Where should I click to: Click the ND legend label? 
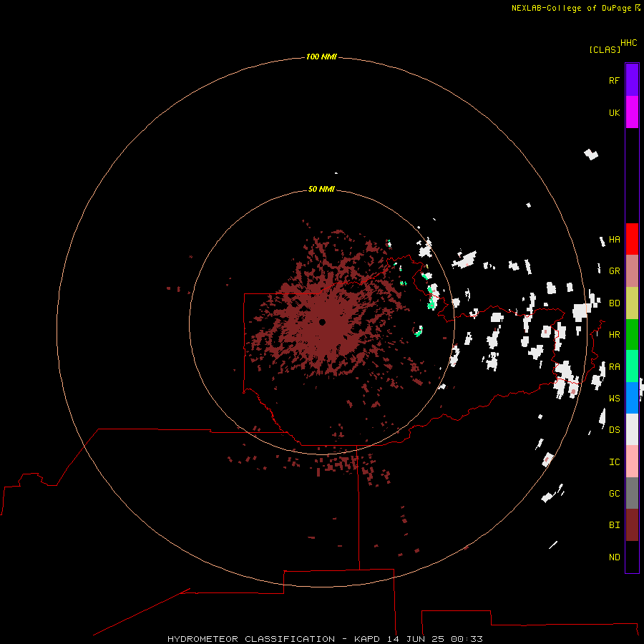coord(614,557)
